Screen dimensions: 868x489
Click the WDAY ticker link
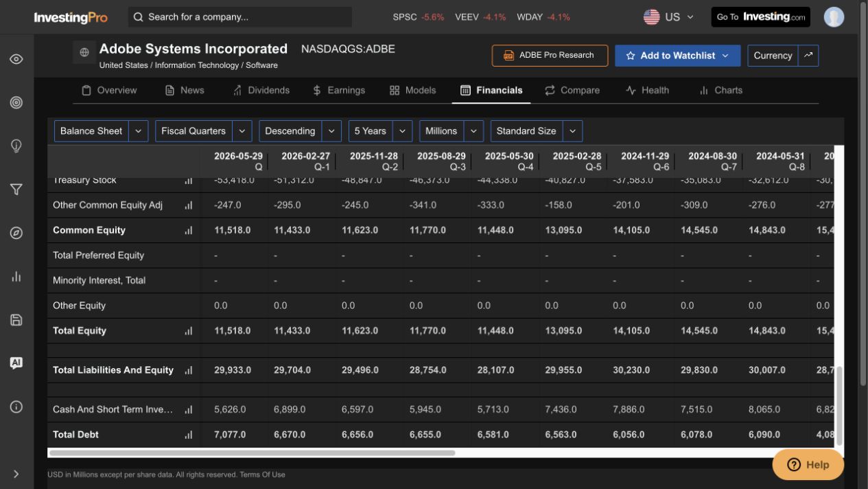pyautogui.click(x=543, y=17)
